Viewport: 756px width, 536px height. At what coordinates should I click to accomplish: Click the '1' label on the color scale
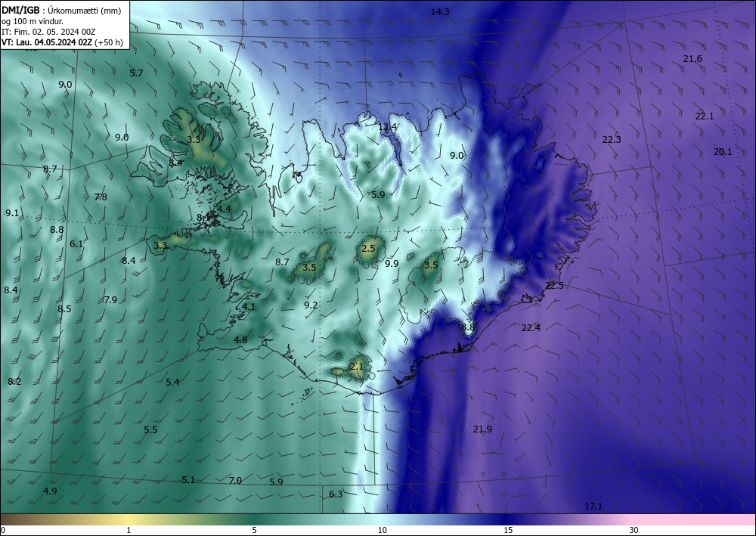click(129, 531)
